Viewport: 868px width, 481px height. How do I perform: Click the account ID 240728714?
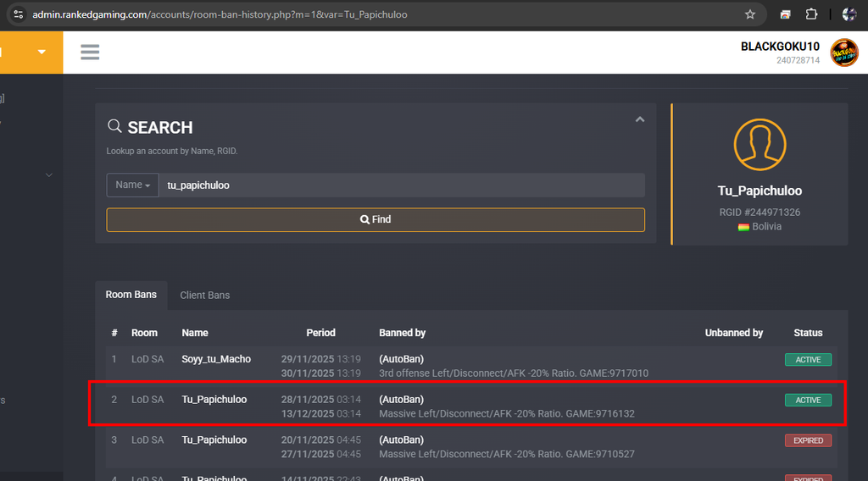[x=798, y=60]
